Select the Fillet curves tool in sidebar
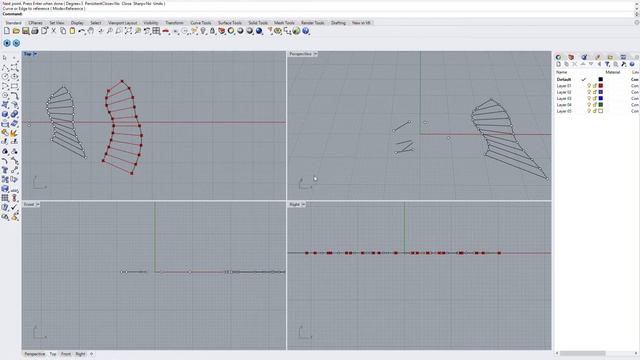 click(14, 96)
